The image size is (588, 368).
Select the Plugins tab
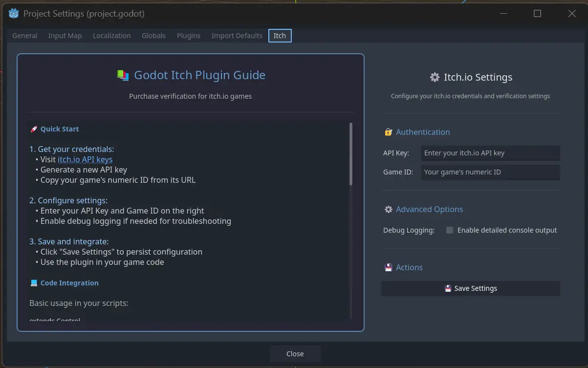click(189, 36)
